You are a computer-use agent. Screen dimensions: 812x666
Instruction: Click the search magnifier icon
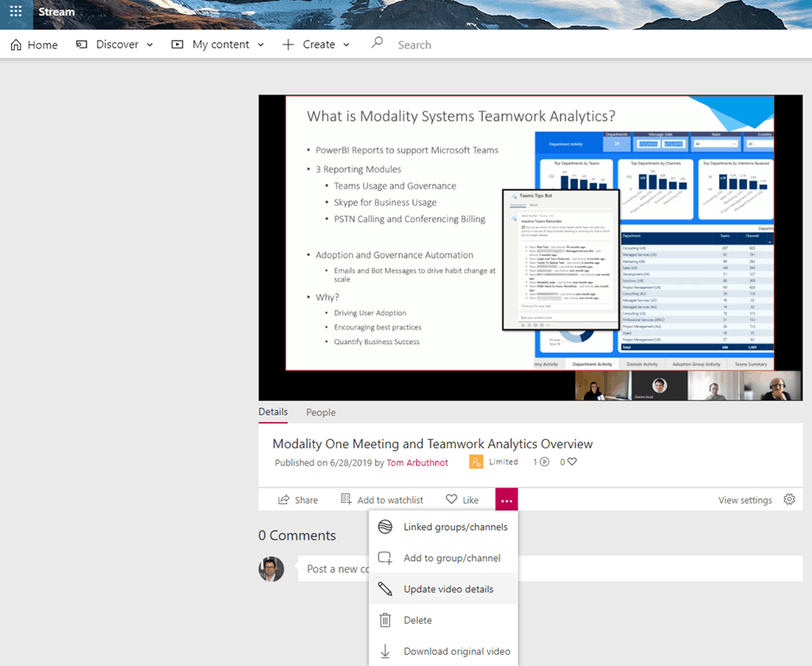(377, 43)
